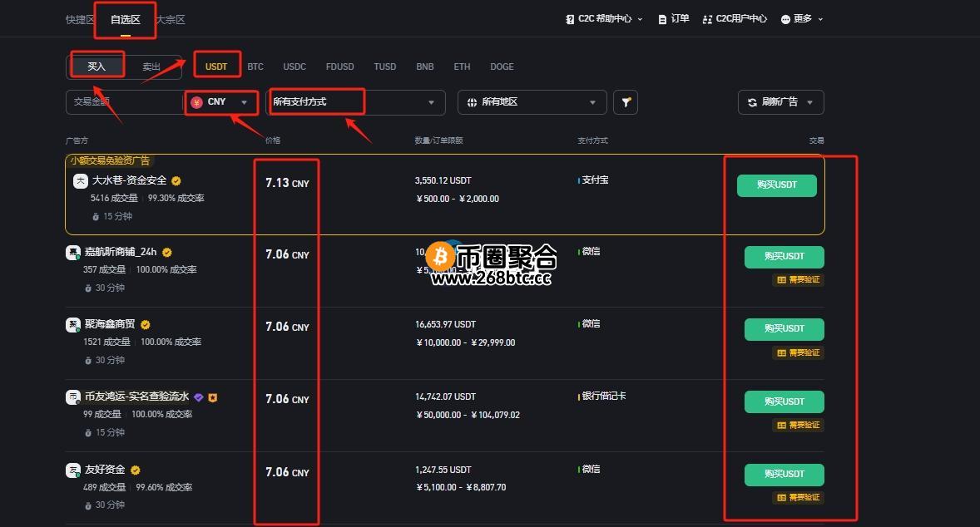This screenshot has width=980, height=527.
Task: Click the 交易金额 amount input field
Action: [123, 102]
